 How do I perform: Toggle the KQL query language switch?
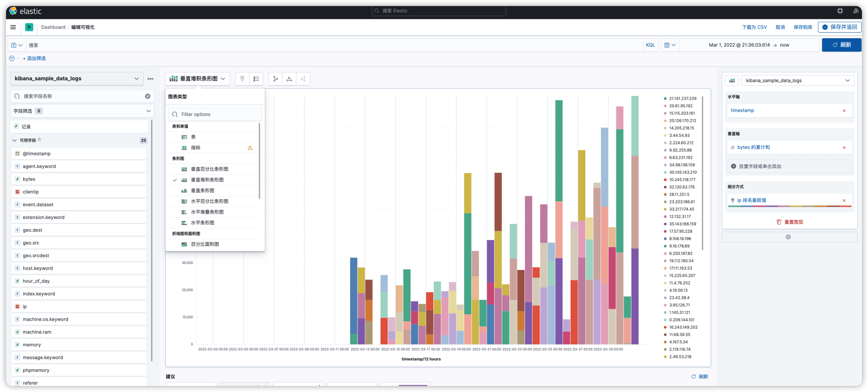(650, 45)
